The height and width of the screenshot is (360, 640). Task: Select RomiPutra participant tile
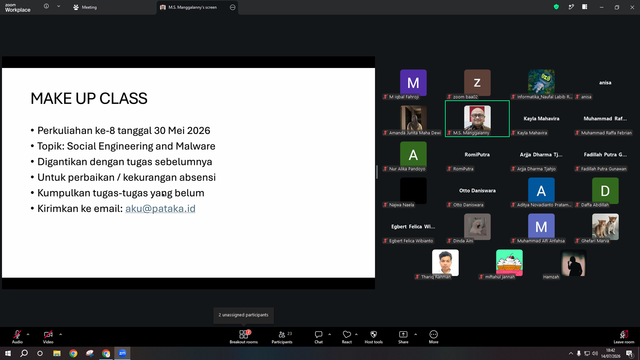coord(477,156)
